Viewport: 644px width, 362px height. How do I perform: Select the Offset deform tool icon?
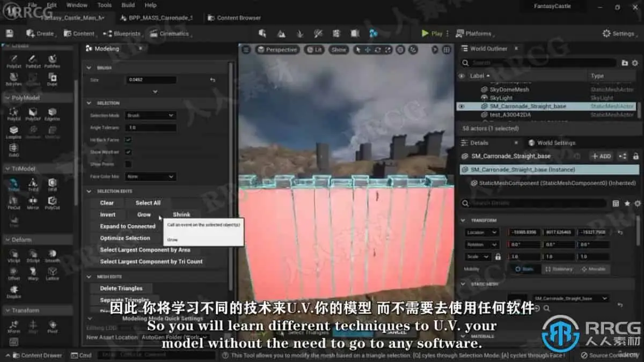(13, 274)
